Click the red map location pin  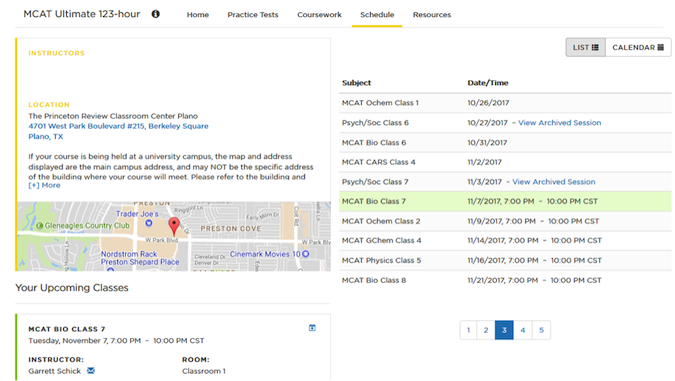(173, 226)
